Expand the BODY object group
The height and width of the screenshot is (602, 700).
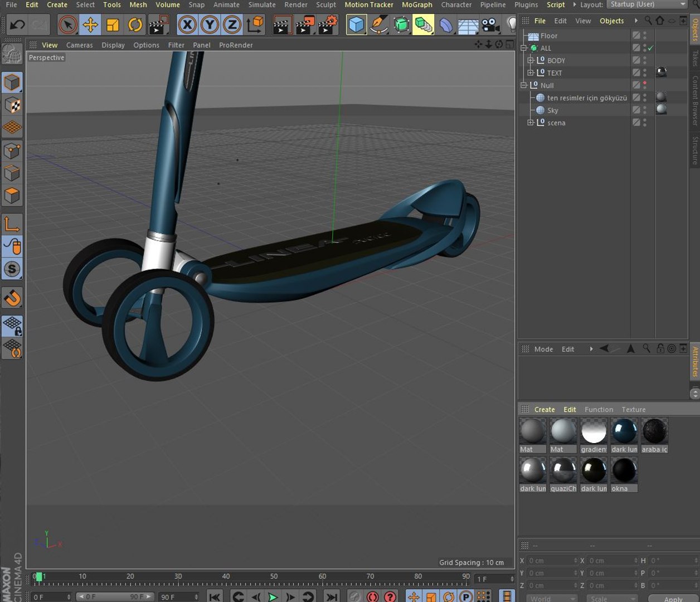tap(531, 60)
